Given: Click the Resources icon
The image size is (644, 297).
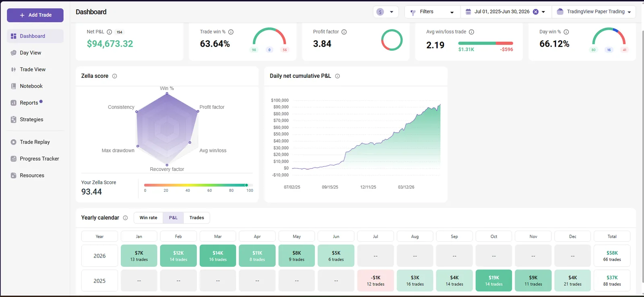Looking at the screenshot, I should coord(13,175).
